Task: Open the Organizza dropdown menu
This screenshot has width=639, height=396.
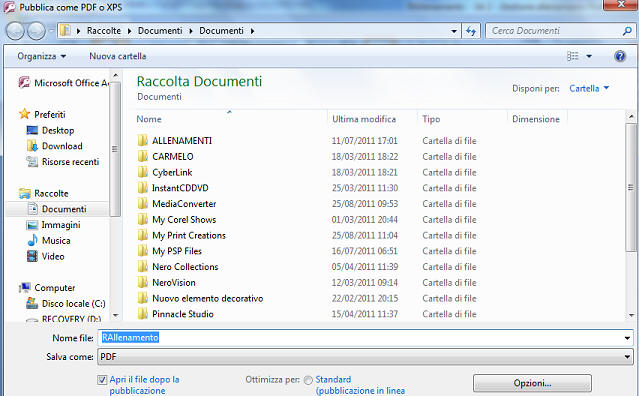Action: 41,56
